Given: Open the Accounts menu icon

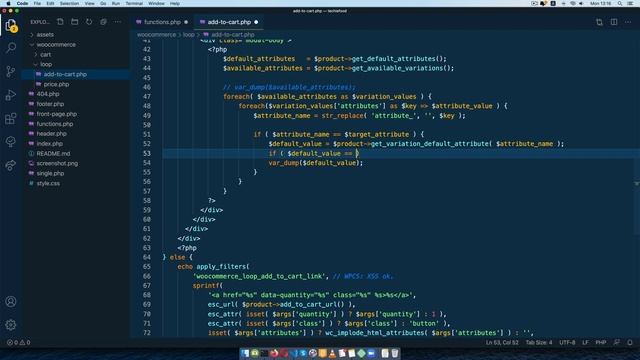Looking at the screenshot, I should [x=11, y=301].
